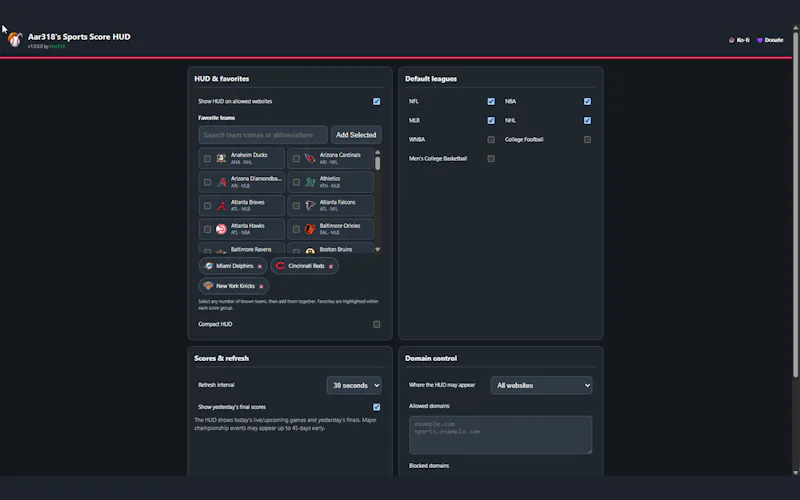
Task: Click the team list scroll-up arrow
Action: click(x=378, y=152)
